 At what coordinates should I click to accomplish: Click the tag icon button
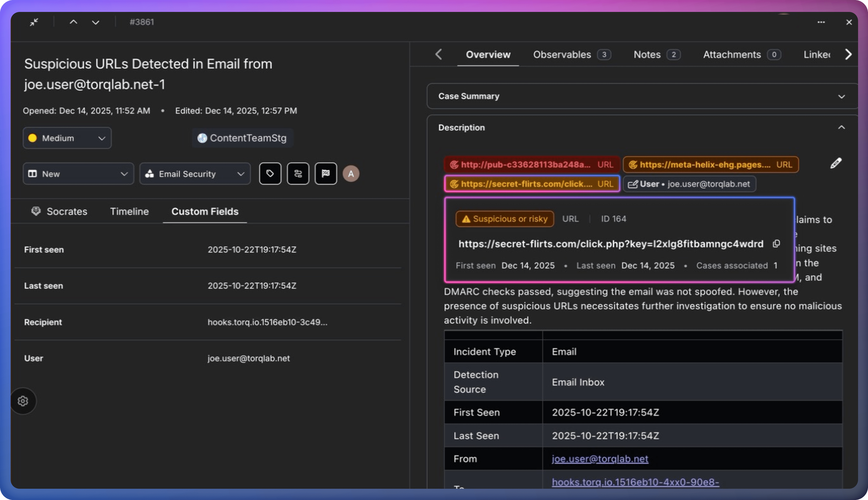point(270,174)
